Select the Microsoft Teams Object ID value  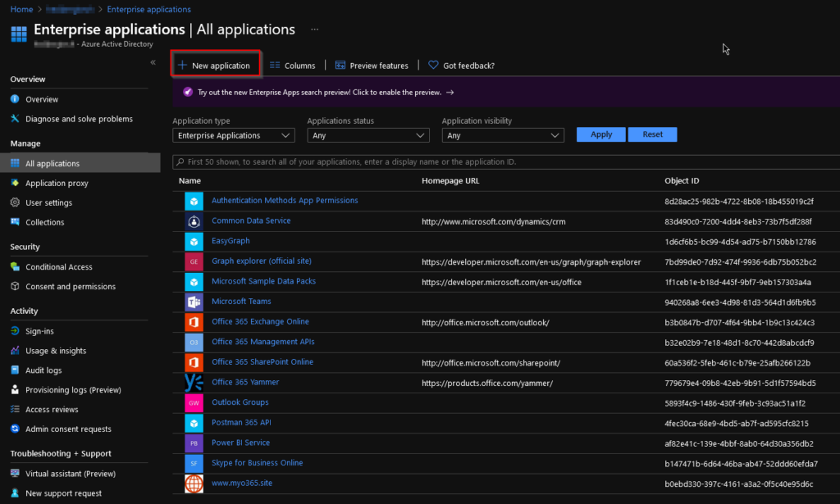click(x=741, y=302)
